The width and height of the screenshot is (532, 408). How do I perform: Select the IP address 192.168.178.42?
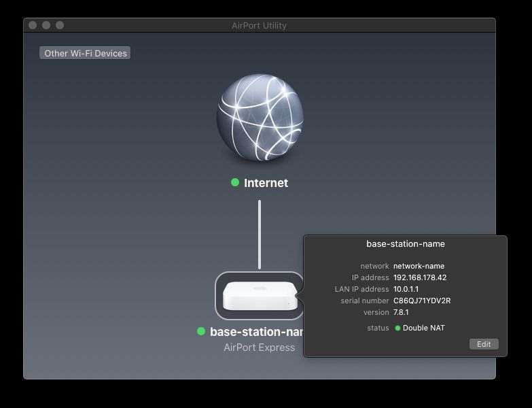(x=420, y=277)
